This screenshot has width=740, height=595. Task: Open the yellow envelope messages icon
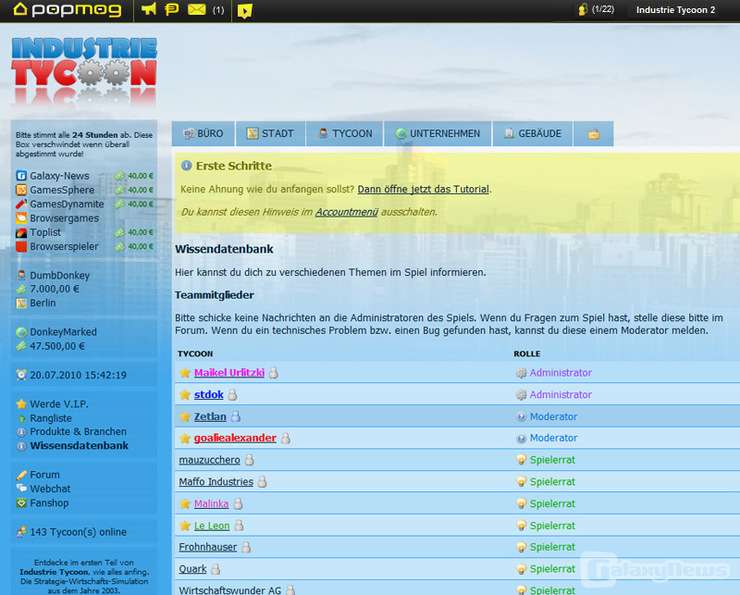196,9
